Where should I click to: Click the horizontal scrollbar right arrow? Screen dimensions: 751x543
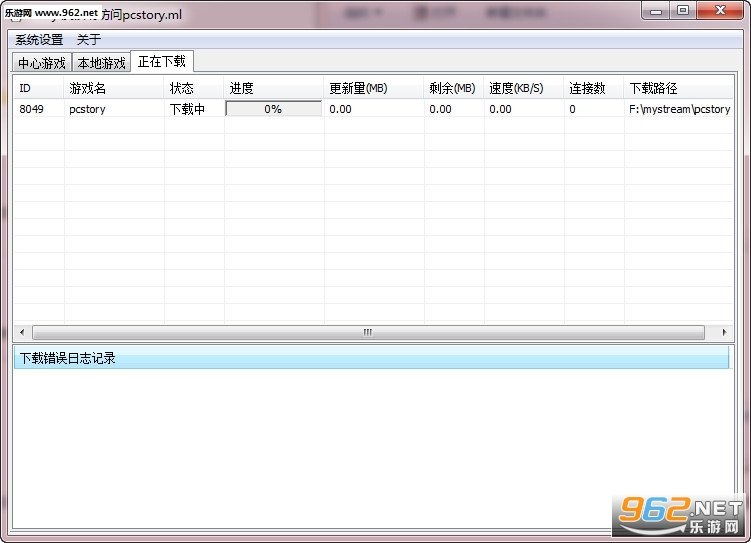click(724, 332)
